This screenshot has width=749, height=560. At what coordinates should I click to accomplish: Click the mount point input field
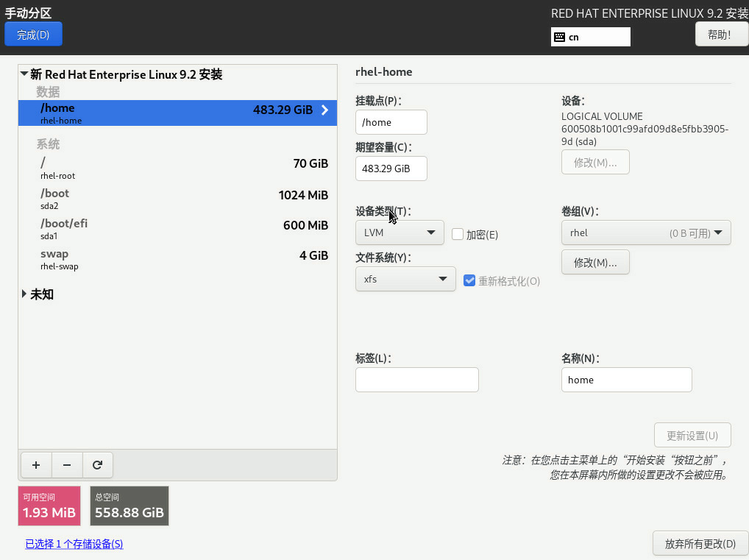pos(391,122)
